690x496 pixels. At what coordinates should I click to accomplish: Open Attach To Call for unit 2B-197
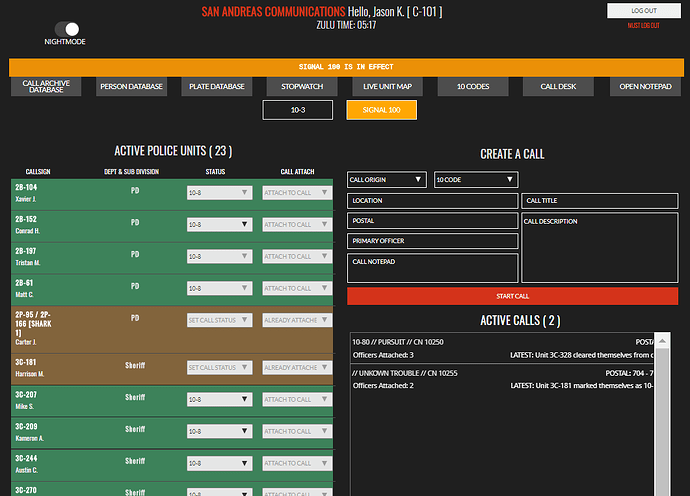point(297,257)
